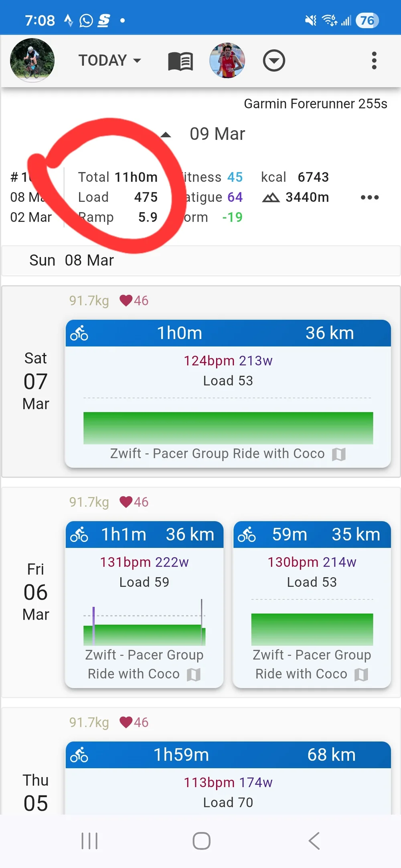Open the three-dot vertical overflow menu
Viewport: 401px width, 868px height.
pos(374,61)
